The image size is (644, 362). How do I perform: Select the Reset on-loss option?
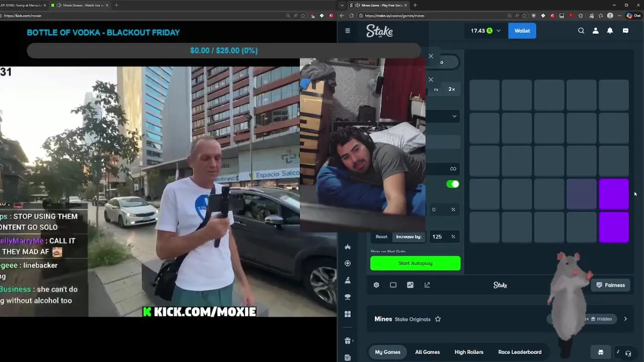tap(381, 237)
